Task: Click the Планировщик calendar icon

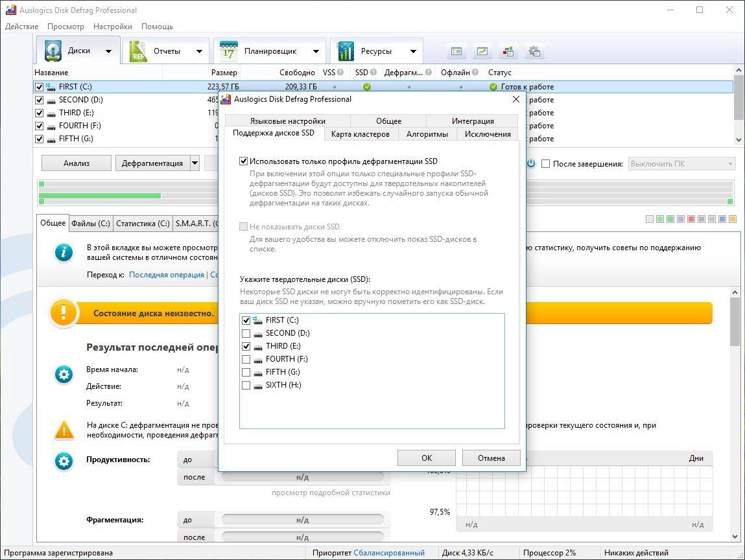Action: (x=228, y=51)
